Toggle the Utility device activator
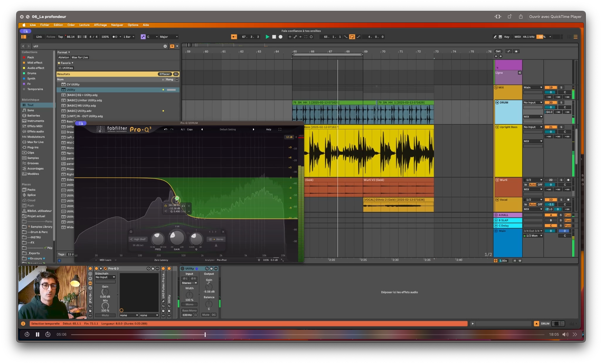602x364 pixels. tap(182, 269)
